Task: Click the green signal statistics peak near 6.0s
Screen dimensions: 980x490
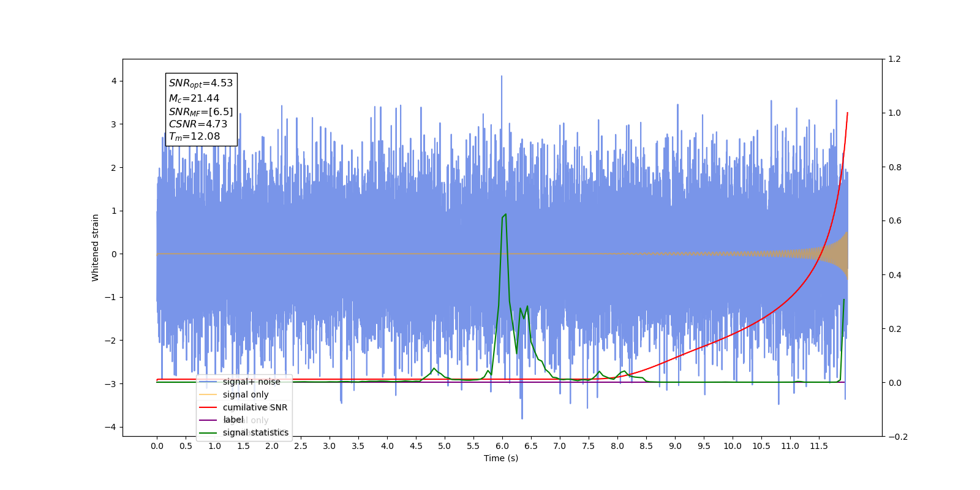Action: pos(504,216)
